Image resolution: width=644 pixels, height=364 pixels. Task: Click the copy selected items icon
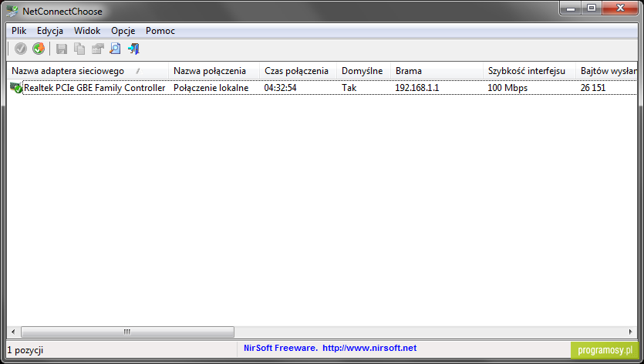79,49
